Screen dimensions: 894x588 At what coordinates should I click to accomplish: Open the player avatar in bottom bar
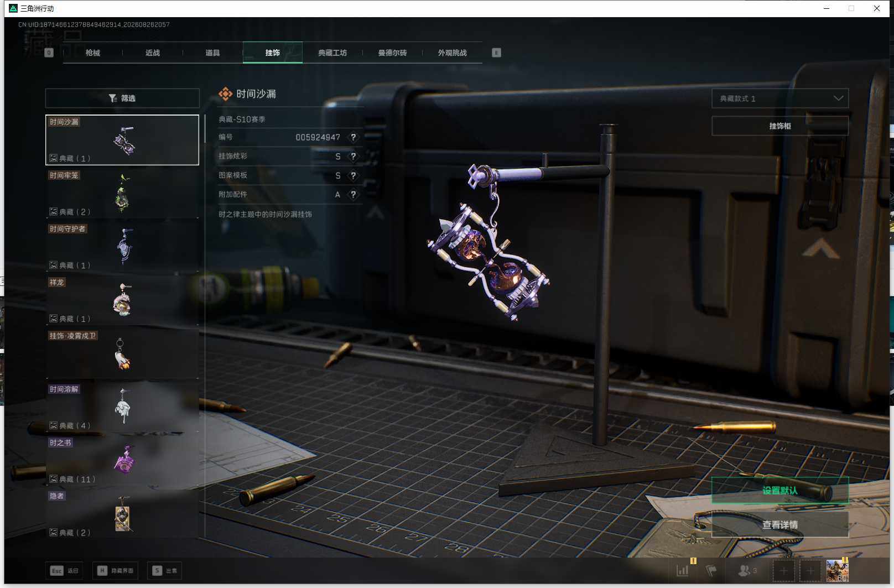coord(837,570)
